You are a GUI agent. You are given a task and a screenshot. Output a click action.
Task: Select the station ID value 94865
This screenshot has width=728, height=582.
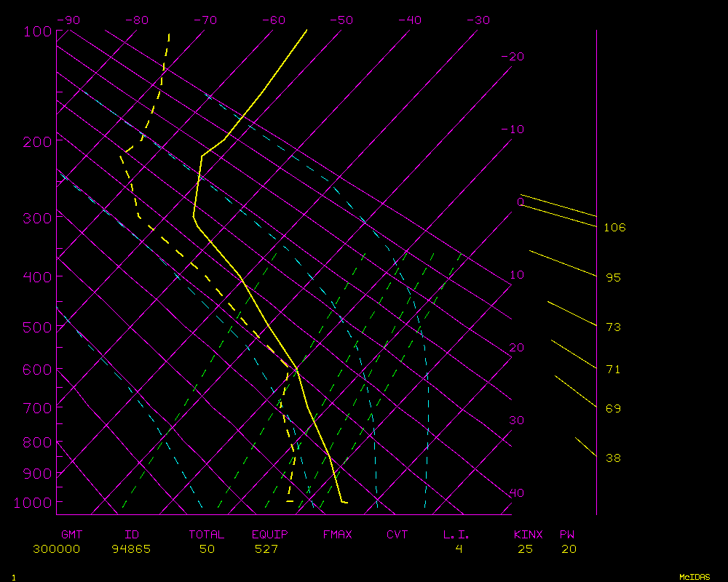(x=131, y=549)
